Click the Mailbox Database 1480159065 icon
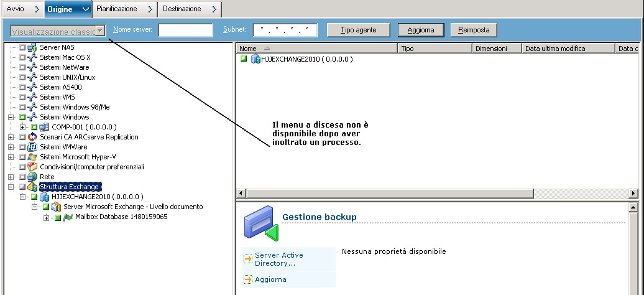The image size is (644, 295). pyautogui.click(x=68, y=217)
